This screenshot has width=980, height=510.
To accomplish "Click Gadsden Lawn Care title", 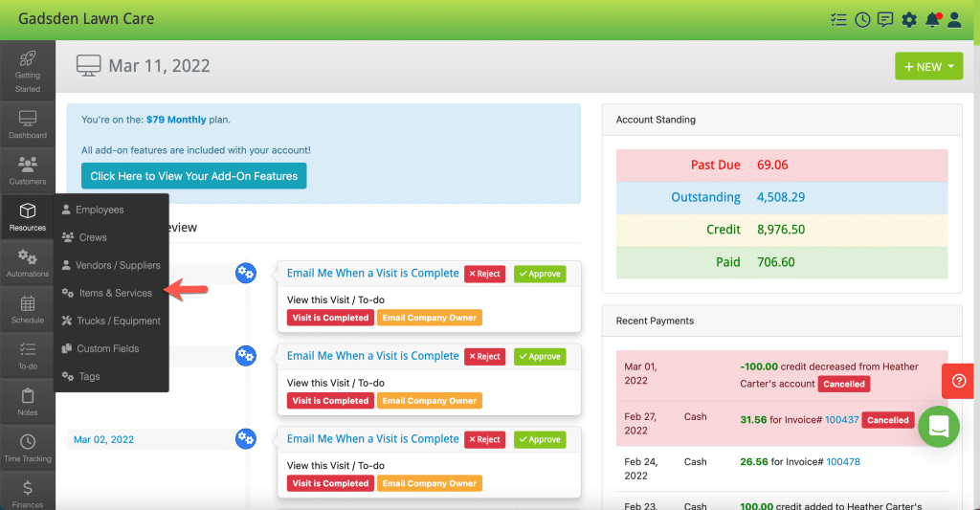I will (x=86, y=19).
